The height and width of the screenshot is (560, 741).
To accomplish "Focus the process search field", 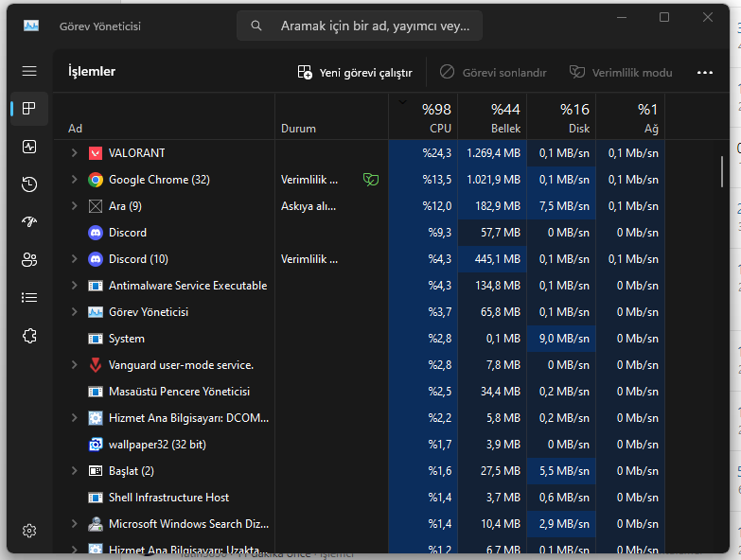I will 360,26.
